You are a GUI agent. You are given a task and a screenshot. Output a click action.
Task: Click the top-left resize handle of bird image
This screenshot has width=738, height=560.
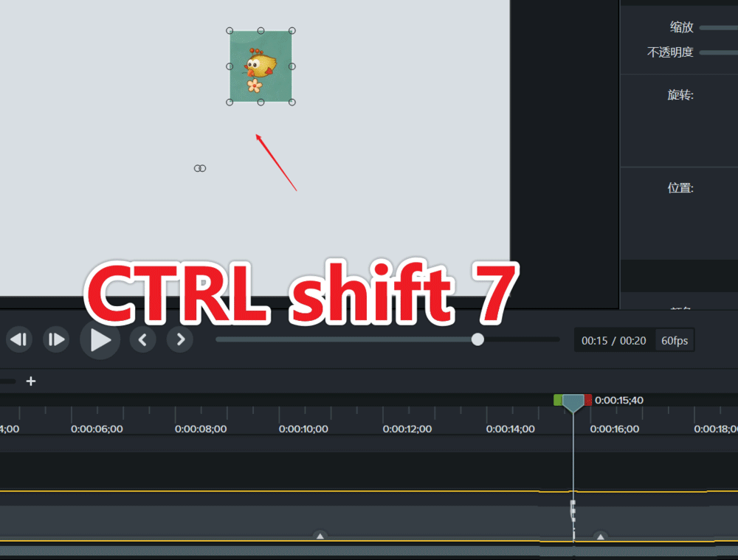pos(230,30)
